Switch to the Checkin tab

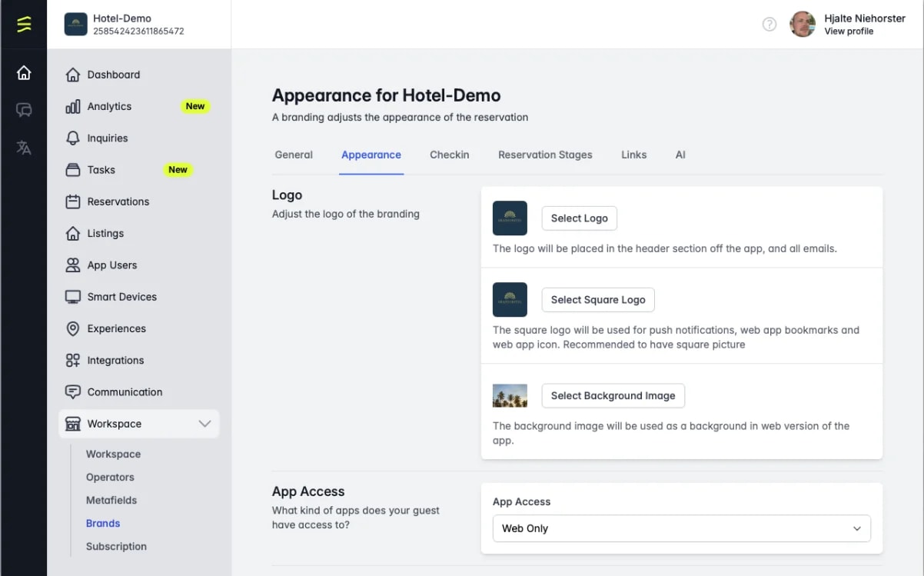coord(450,155)
